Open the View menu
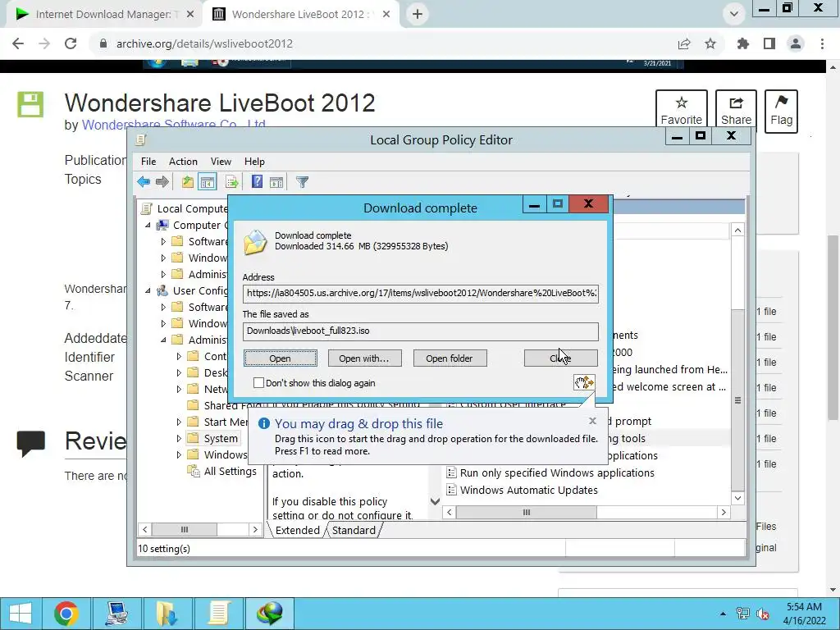 point(221,162)
